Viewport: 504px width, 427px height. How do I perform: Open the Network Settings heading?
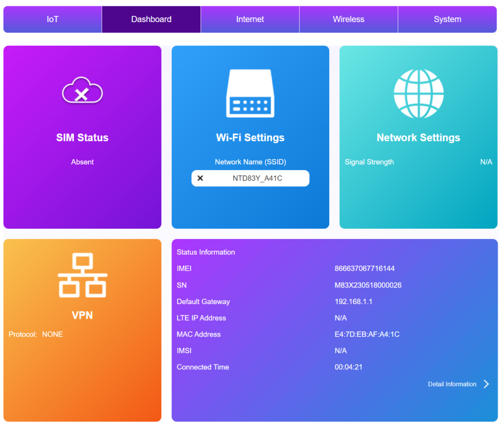[418, 138]
